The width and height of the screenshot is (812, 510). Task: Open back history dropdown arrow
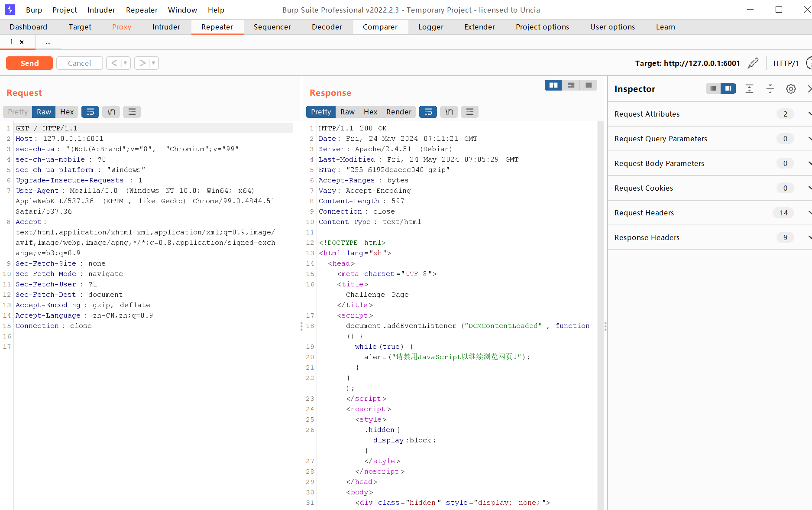point(126,63)
